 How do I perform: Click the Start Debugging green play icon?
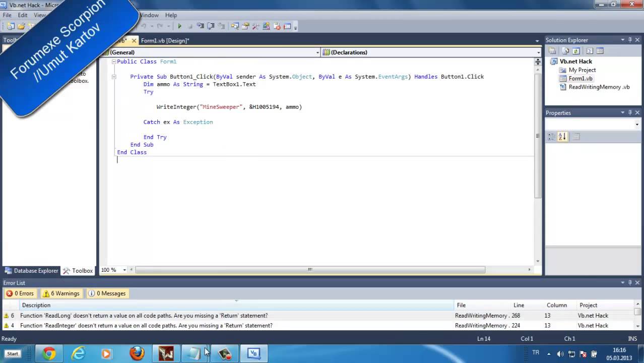point(179,26)
